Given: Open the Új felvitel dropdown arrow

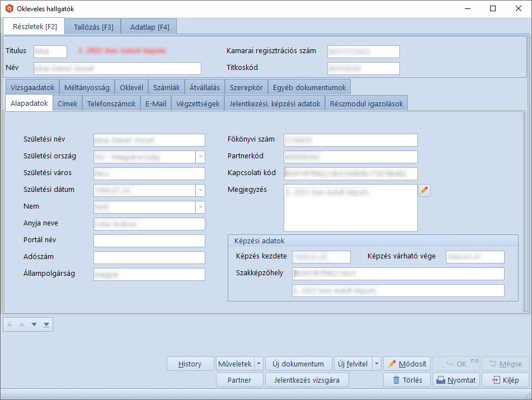Looking at the screenshot, I should pos(376,364).
